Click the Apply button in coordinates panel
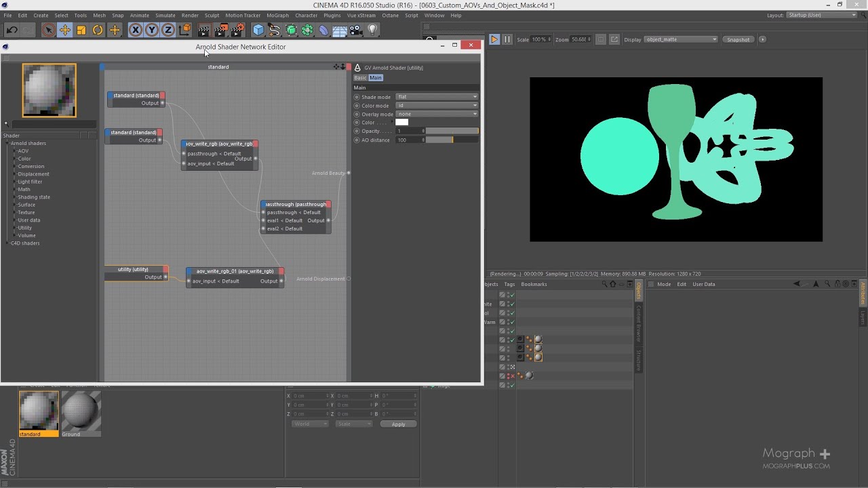Screen dimensions: 868x488 coord(398,424)
